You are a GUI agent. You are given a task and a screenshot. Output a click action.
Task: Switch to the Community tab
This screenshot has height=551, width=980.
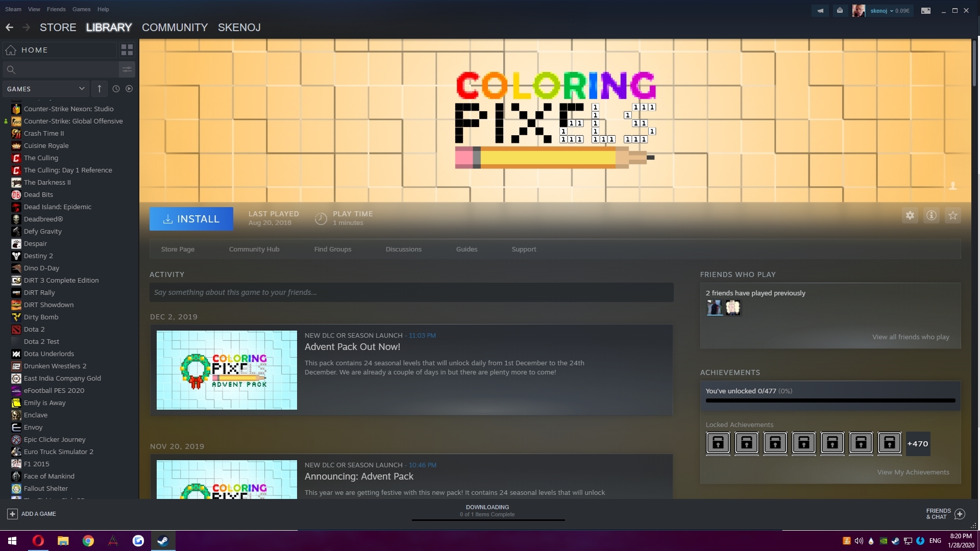175,28
